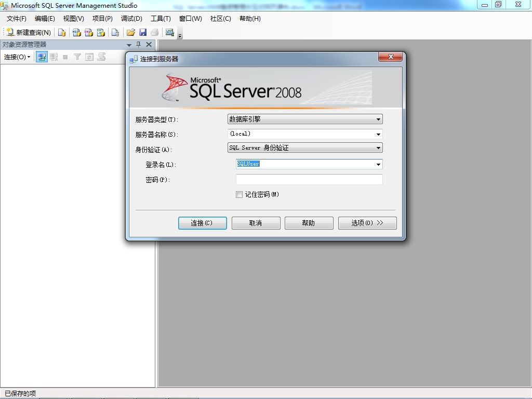Screen dimensions: 532x399
Task: Click the Print icon in toolbar
Action: pyautogui.click(x=155, y=32)
